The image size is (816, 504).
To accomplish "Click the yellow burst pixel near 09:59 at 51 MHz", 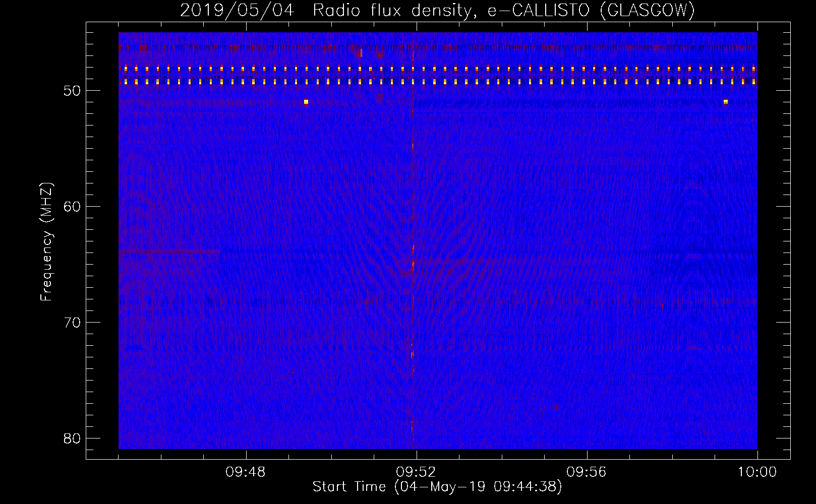I will 726,102.
